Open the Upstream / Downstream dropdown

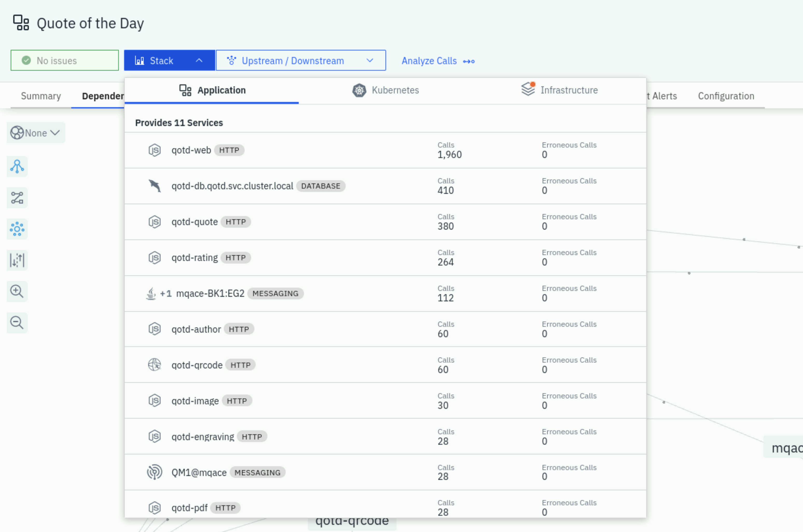click(x=301, y=60)
